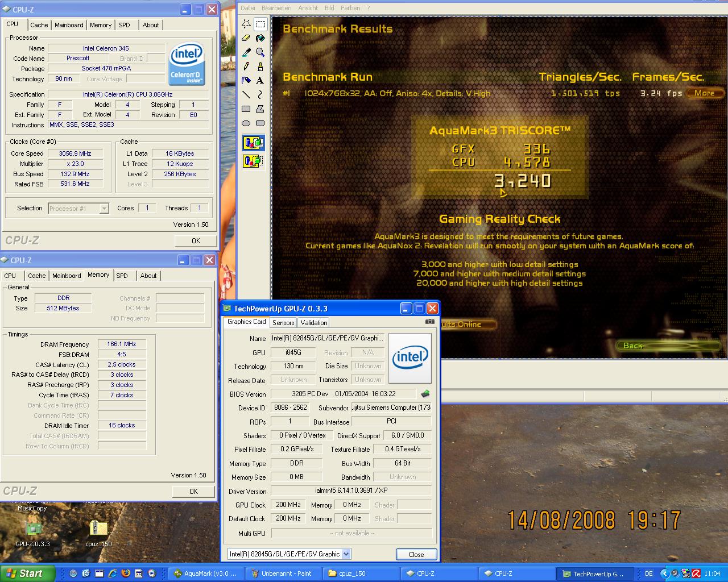This screenshot has height=582, width=728.
Task: Choose opaque selection mode in Paint toolbox
Action: 253,143
